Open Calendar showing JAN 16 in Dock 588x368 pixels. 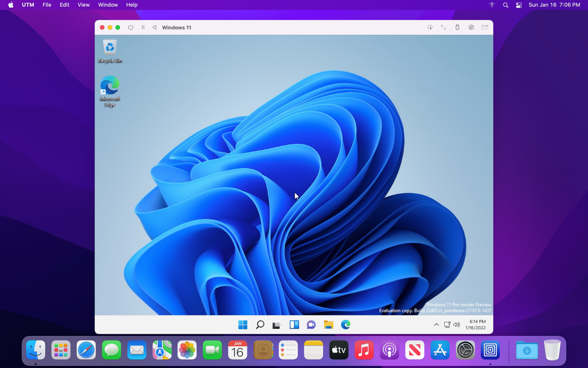[x=238, y=350]
